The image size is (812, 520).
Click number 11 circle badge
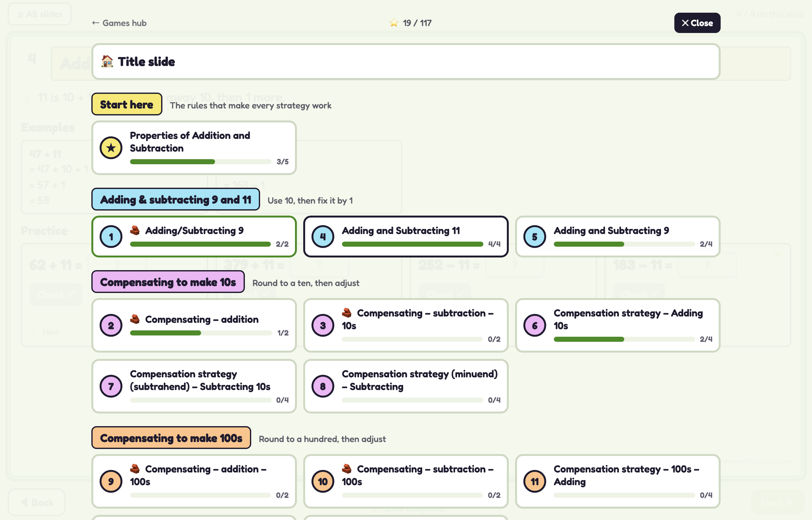click(x=534, y=482)
